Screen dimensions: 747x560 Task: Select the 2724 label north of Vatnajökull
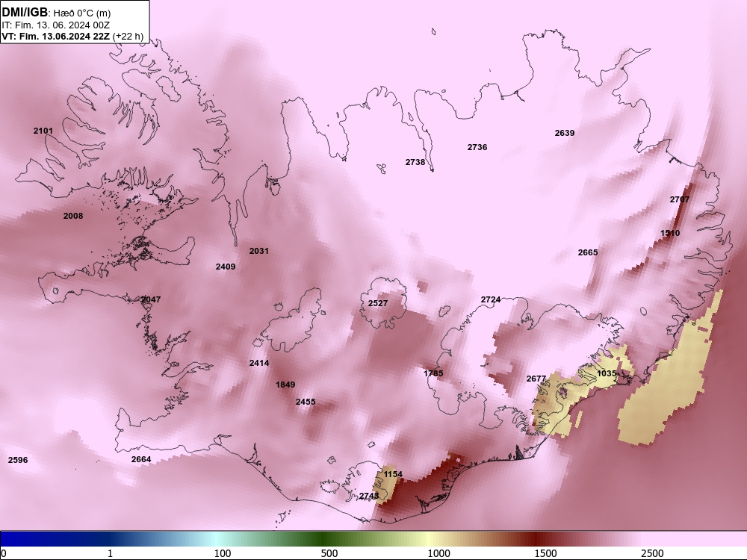[491, 299]
